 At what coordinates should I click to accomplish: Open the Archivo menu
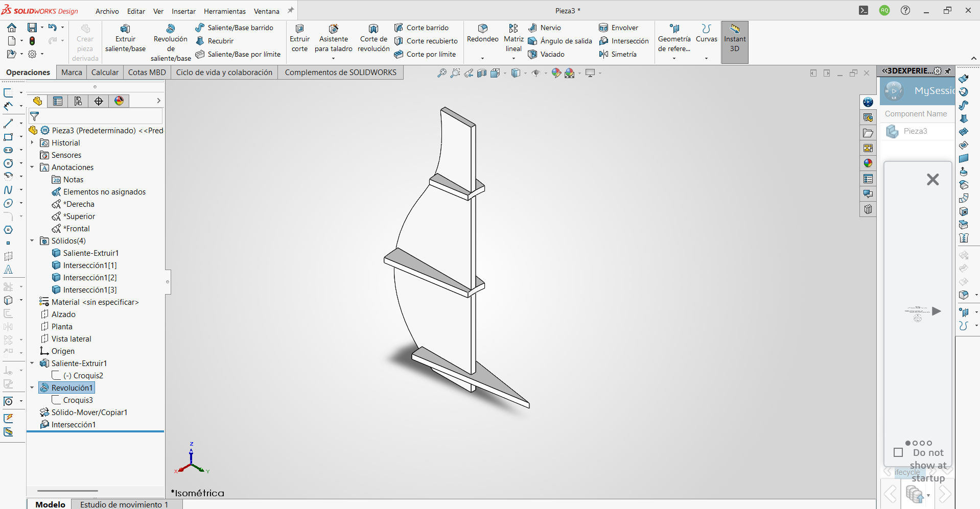click(107, 11)
